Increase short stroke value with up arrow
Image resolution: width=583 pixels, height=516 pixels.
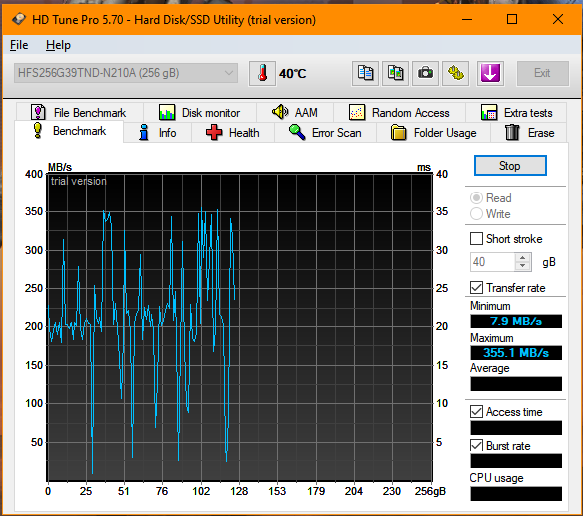[523, 258]
